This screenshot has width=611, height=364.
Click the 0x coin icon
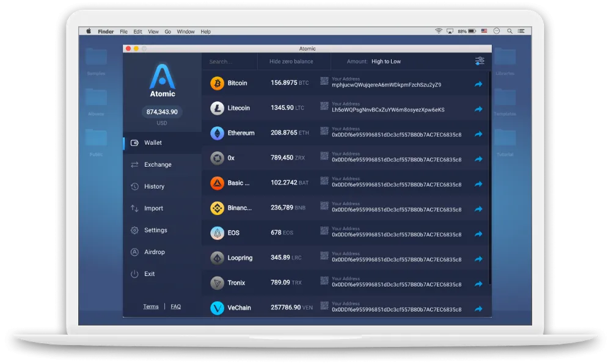(217, 158)
